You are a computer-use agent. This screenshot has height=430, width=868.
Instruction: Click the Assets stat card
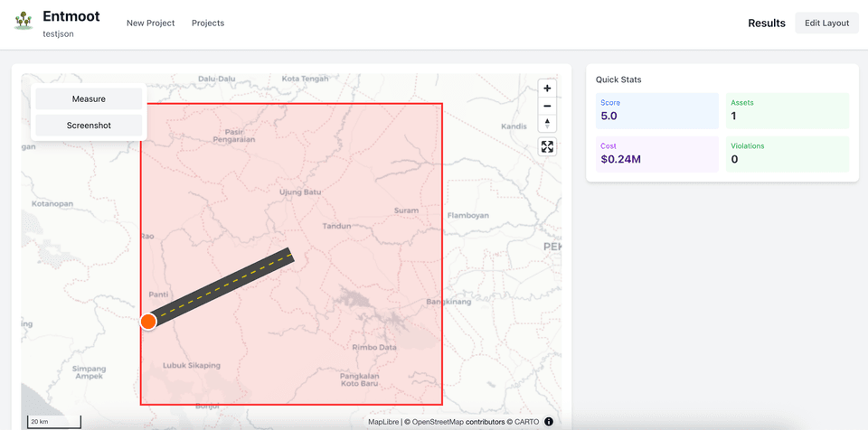(787, 110)
